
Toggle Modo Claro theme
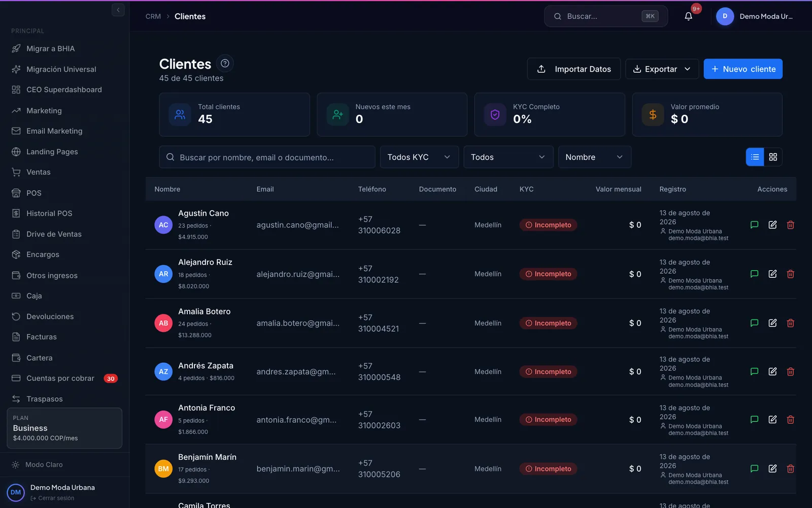44,465
